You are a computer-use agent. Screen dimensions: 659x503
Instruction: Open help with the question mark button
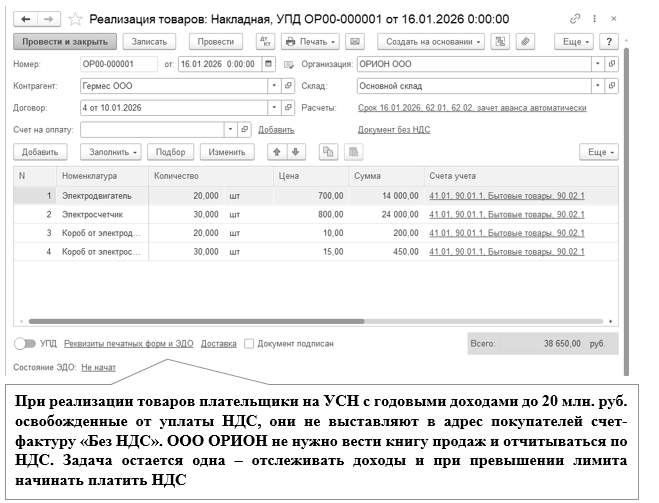tap(609, 42)
